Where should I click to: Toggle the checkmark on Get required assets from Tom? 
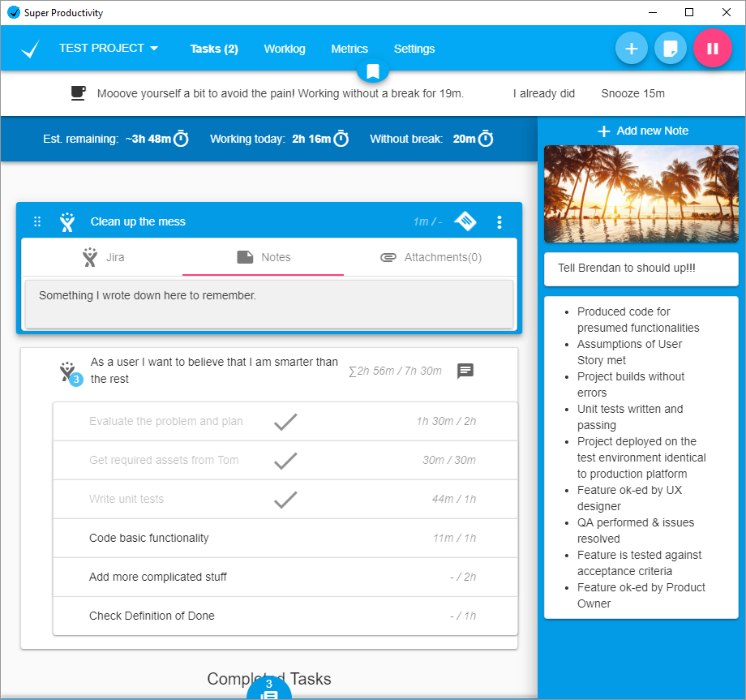(285, 460)
